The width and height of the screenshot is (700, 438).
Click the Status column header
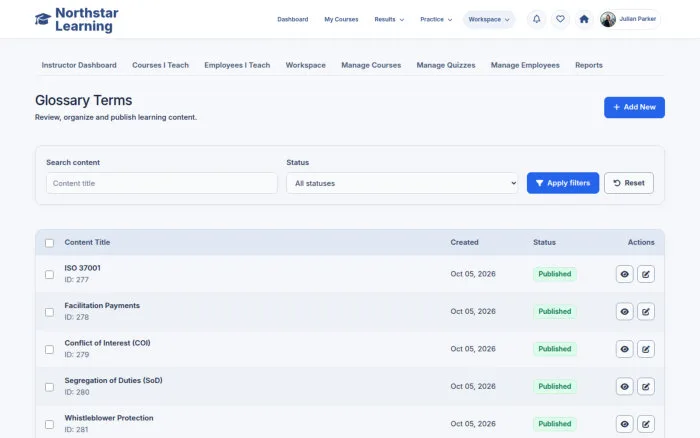click(x=544, y=242)
